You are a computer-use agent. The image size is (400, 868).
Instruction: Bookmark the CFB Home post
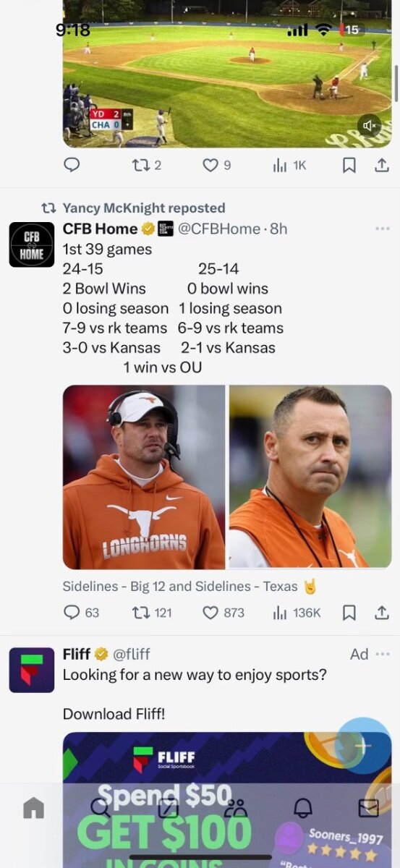[349, 613]
